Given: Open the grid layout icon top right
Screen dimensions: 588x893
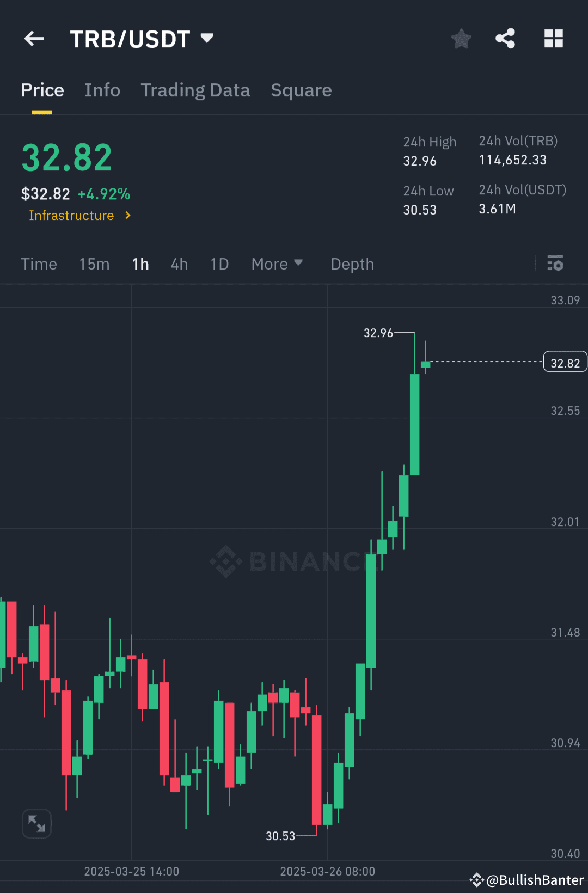Looking at the screenshot, I should click(554, 38).
